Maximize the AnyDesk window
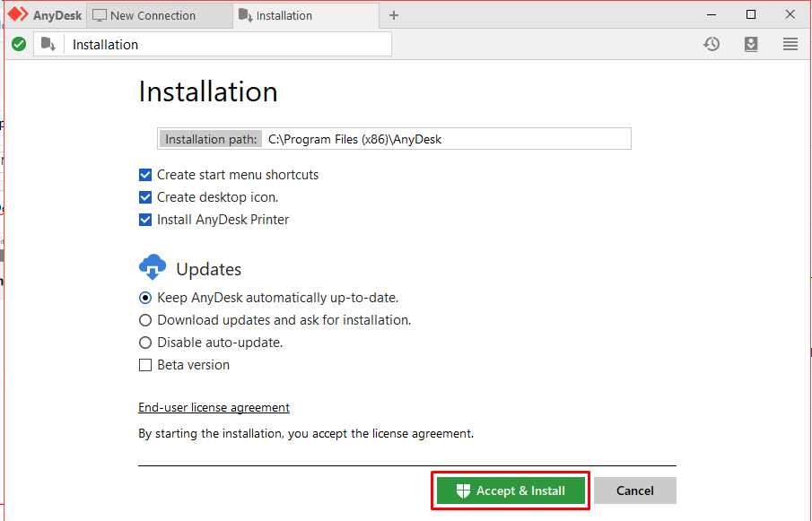The width and height of the screenshot is (812, 521). point(751,15)
